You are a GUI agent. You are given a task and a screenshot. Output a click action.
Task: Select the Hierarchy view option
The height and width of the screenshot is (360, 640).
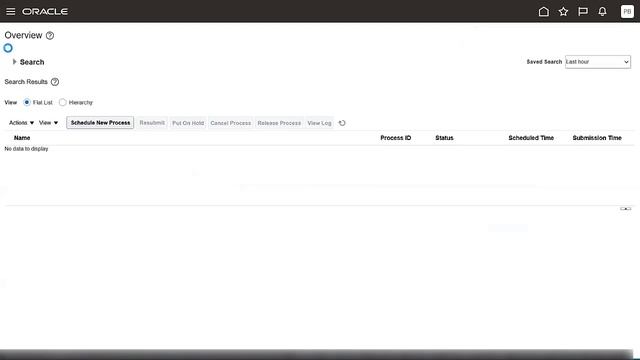click(62, 102)
